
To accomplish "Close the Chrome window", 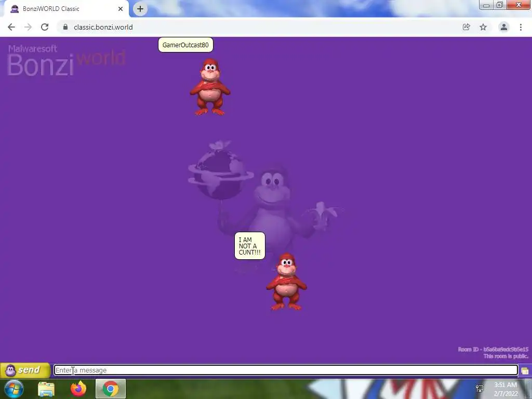I will (519, 5).
